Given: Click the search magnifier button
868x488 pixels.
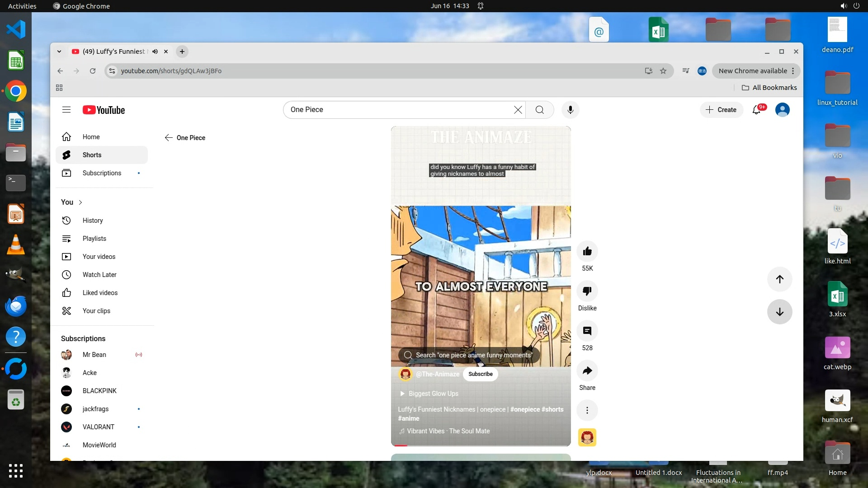Looking at the screenshot, I should click(539, 110).
